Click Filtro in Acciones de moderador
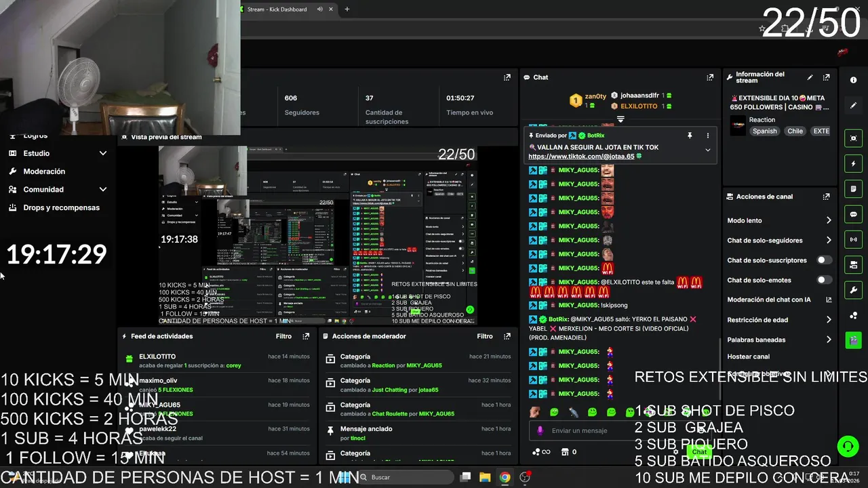 tap(485, 336)
